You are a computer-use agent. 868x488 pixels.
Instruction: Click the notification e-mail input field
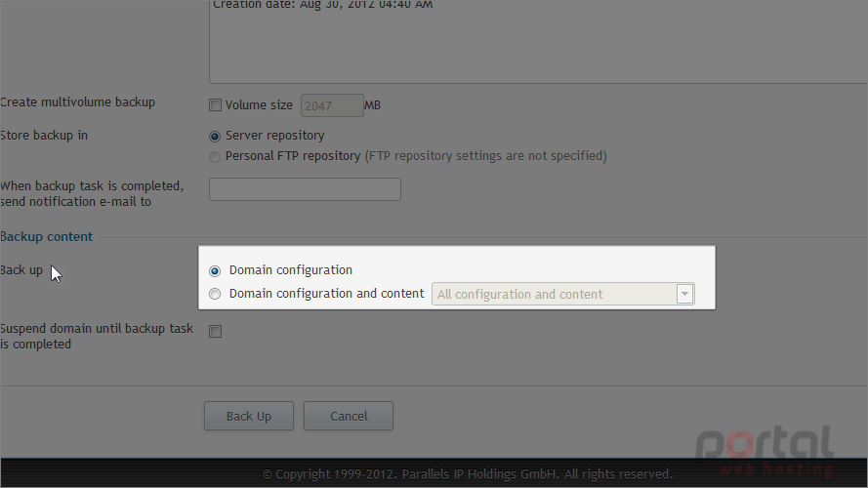click(x=305, y=189)
